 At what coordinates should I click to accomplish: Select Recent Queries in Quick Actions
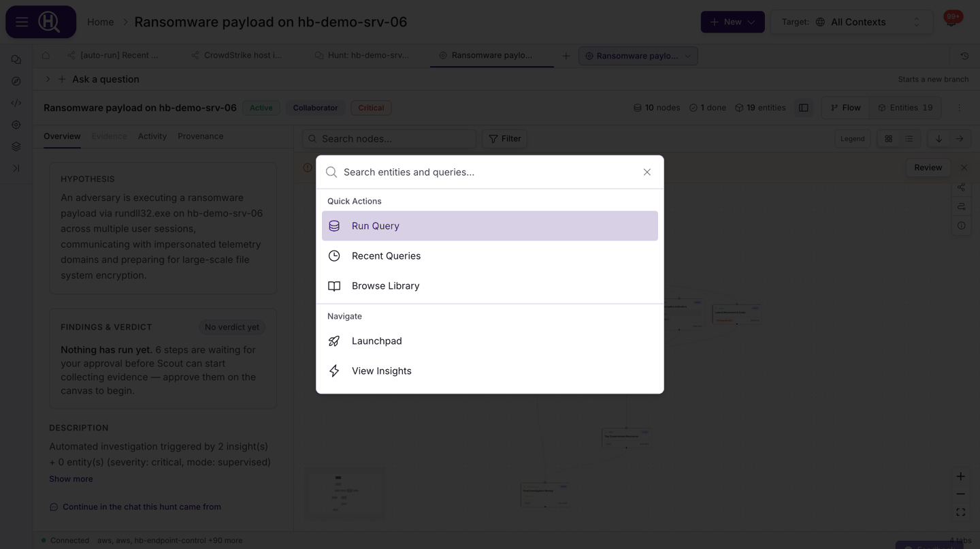click(x=490, y=256)
